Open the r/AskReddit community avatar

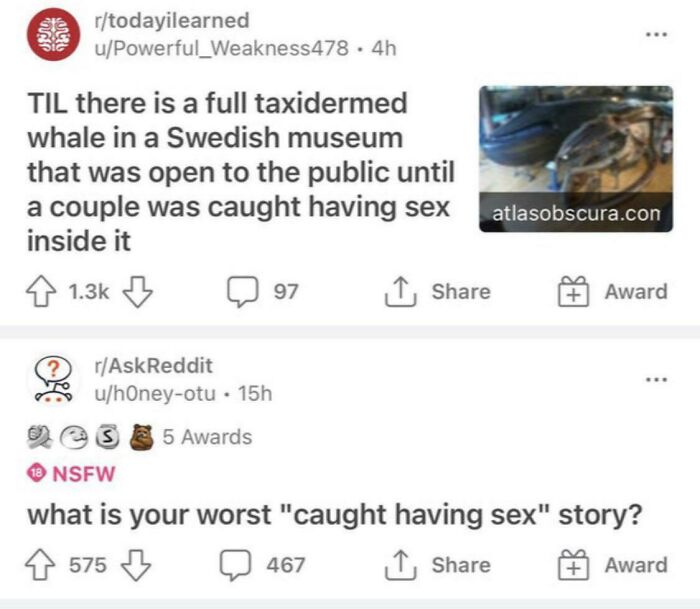pos(54,380)
